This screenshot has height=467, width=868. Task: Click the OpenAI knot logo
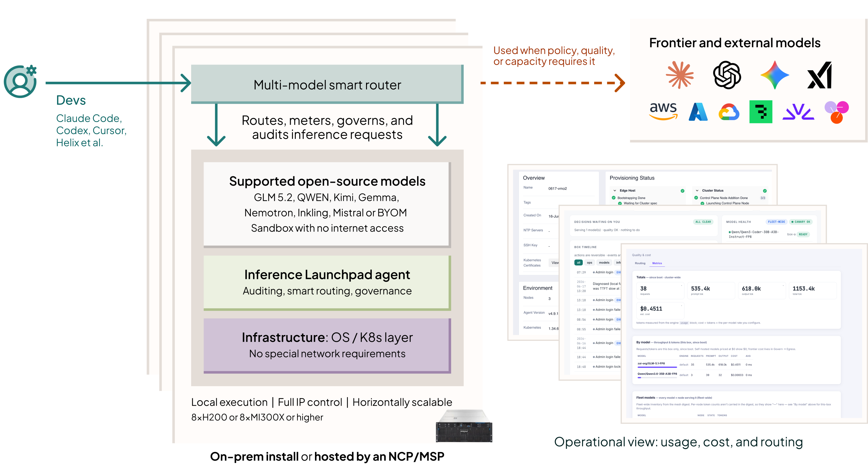click(727, 75)
